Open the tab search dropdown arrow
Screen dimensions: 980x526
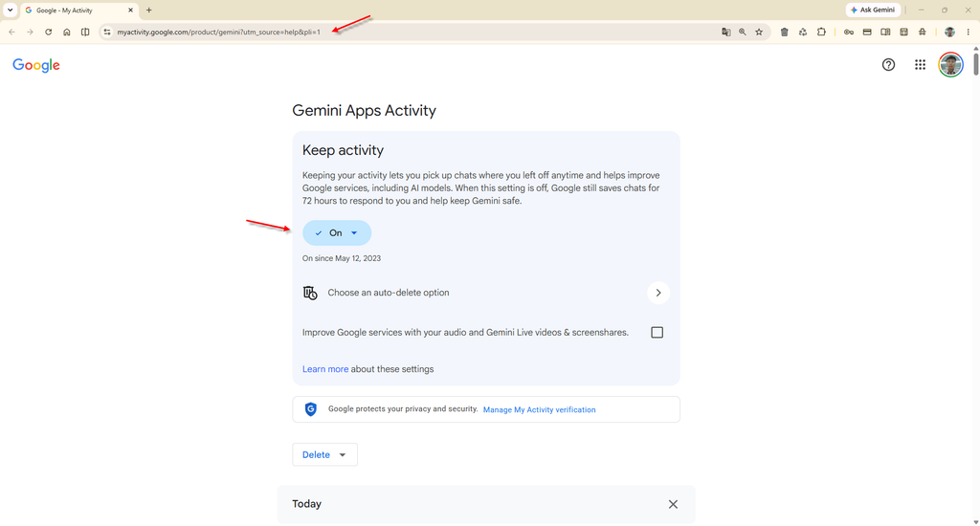point(10,10)
